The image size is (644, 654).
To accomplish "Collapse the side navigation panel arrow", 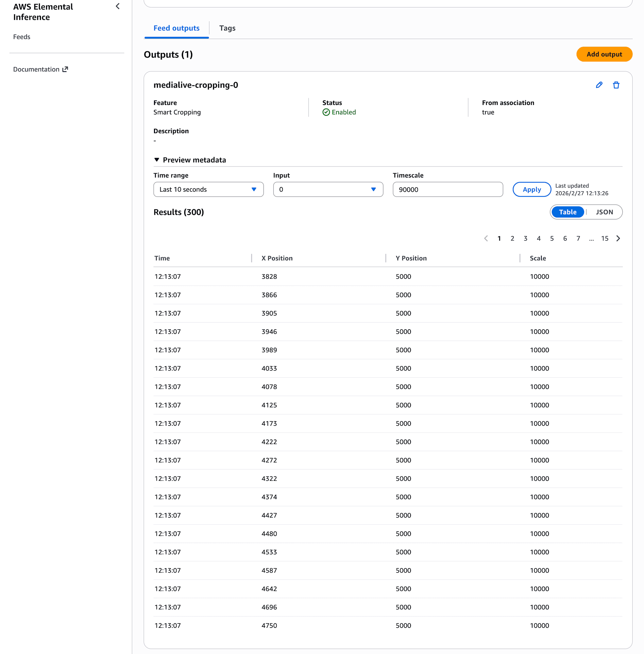I will coord(118,7).
